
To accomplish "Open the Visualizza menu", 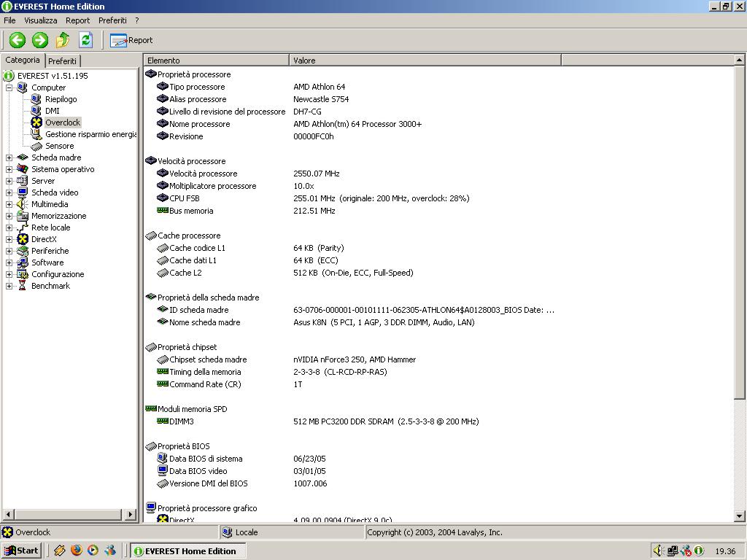I will click(41, 20).
